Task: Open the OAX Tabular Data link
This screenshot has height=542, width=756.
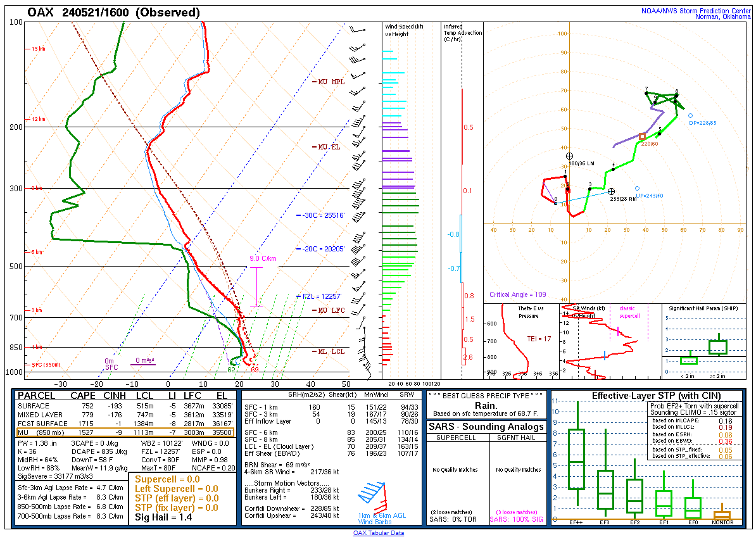Action: coord(380,533)
